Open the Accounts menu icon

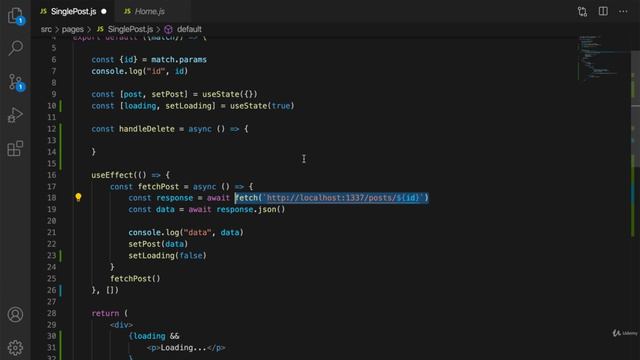(16, 315)
